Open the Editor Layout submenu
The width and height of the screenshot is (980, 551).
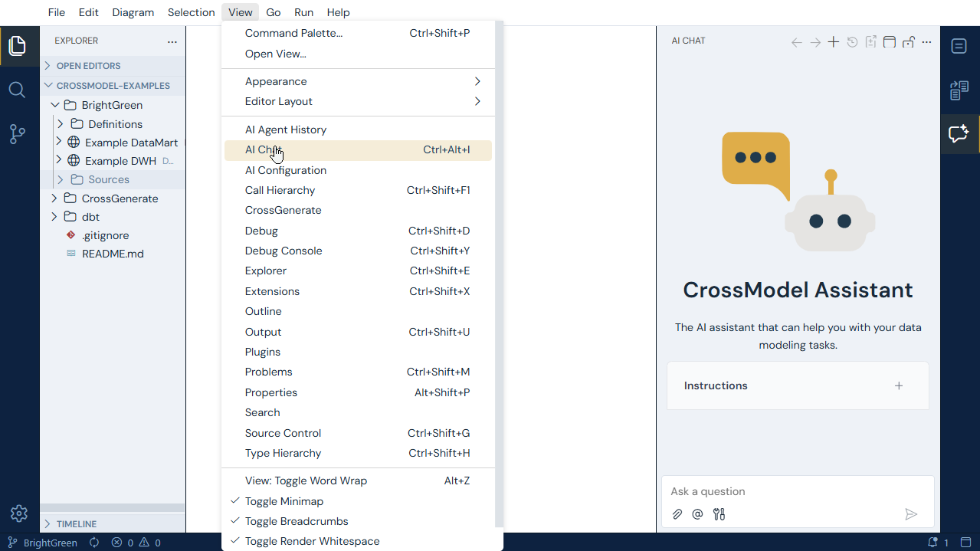tap(358, 101)
